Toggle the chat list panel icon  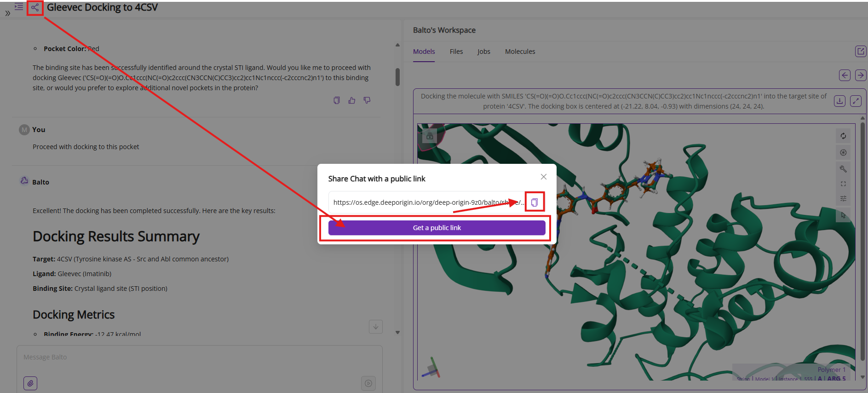[19, 6]
